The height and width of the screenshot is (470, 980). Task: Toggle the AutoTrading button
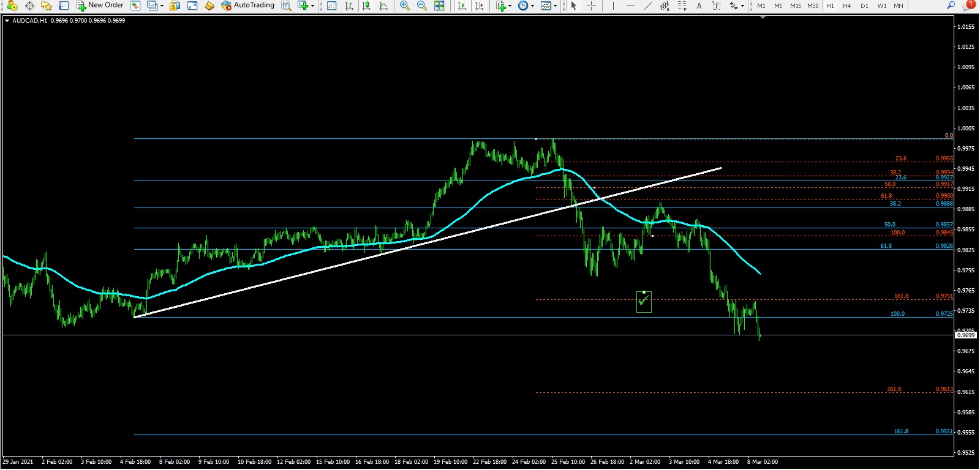coord(248,6)
